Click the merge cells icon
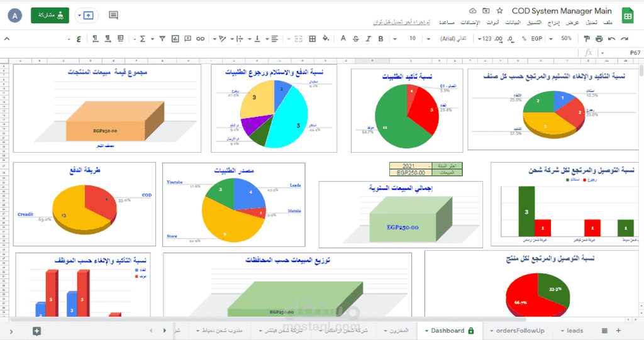Viewport: 644px width, 340px height. point(299,38)
